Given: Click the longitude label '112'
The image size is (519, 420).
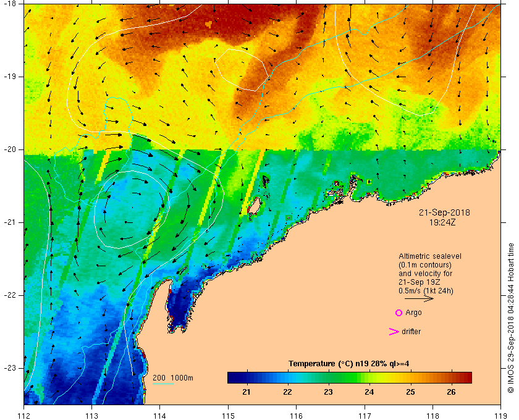Looking at the screenshot, I should 24,415.
